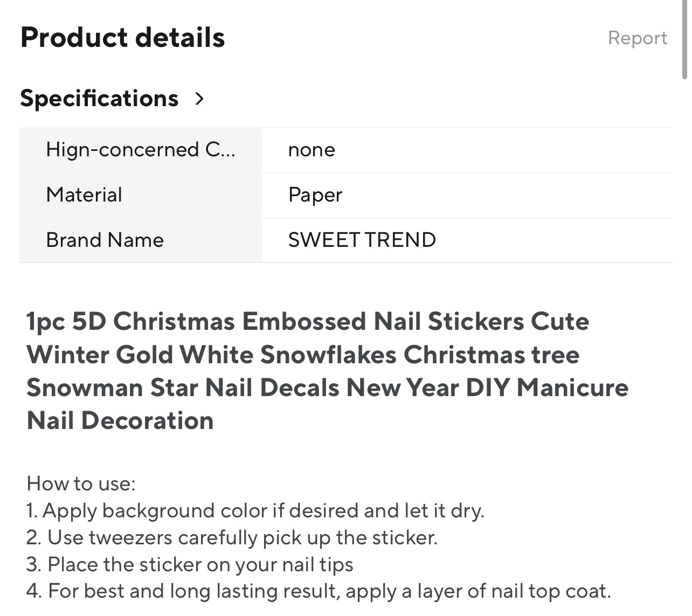Viewport: 692px width, 616px height.
Task: Select the 'none' specification value
Action: pyautogui.click(x=312, y=150)
